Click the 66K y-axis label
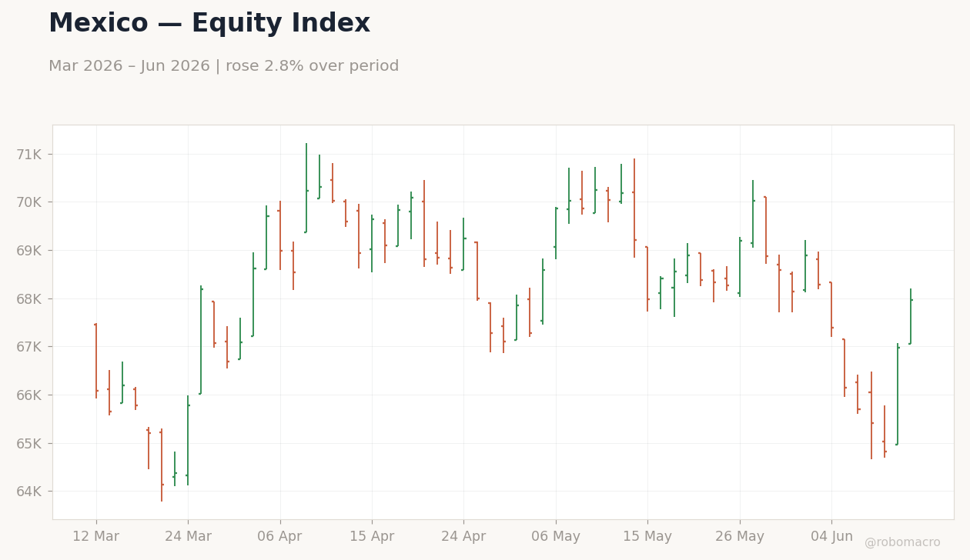This screenshot has width=970, height=560. pos(29,395)
